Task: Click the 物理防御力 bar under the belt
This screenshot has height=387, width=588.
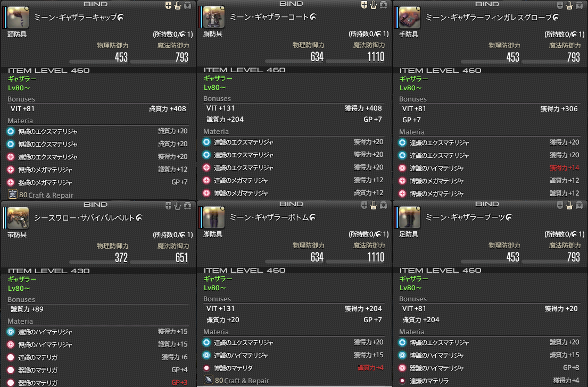Action: 98,262
